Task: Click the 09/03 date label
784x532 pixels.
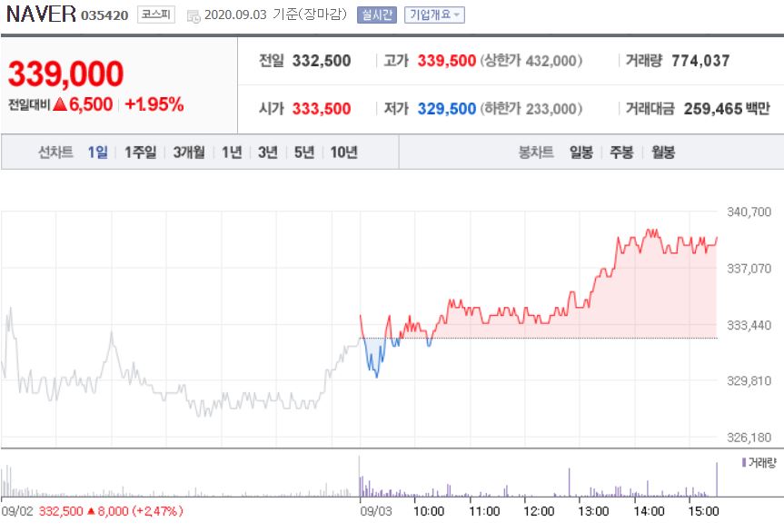Action: pyautogui.click(x=376, y=511)
